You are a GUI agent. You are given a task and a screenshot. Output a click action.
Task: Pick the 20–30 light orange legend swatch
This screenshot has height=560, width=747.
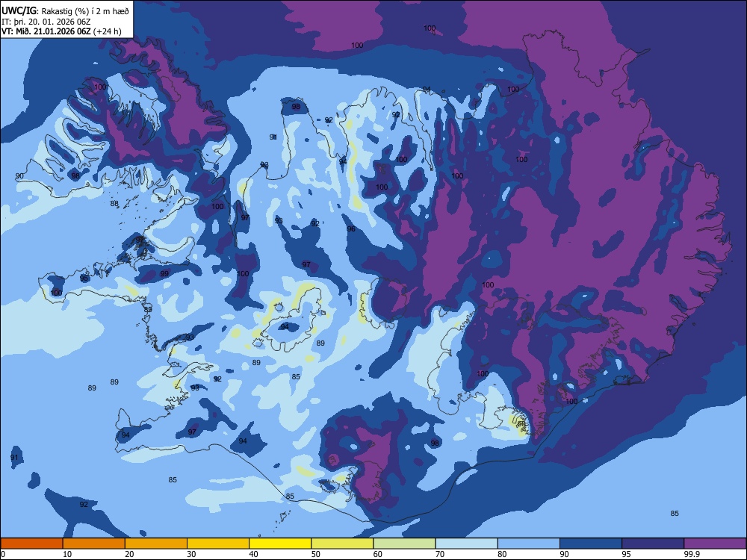[156, 544]
